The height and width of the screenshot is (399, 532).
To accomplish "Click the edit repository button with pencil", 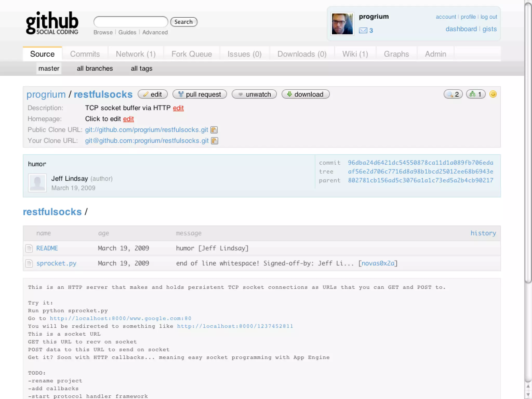I will tap(153, 94).
